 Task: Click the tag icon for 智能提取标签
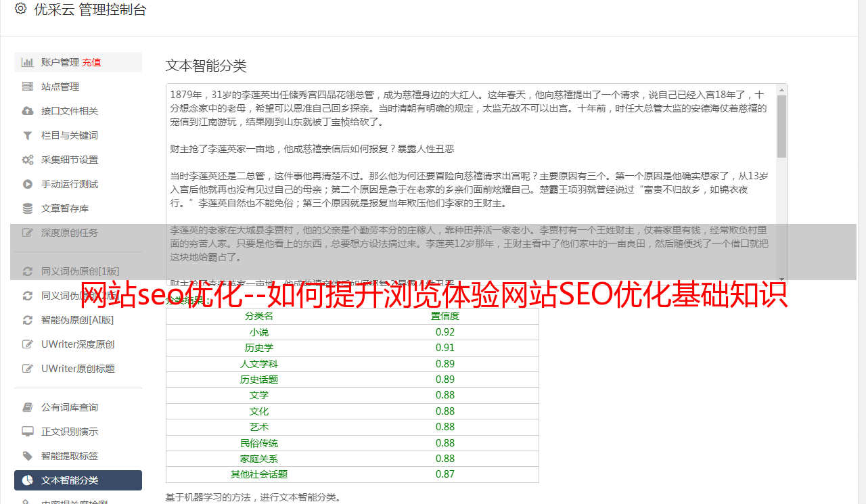[x=28, y=456]
